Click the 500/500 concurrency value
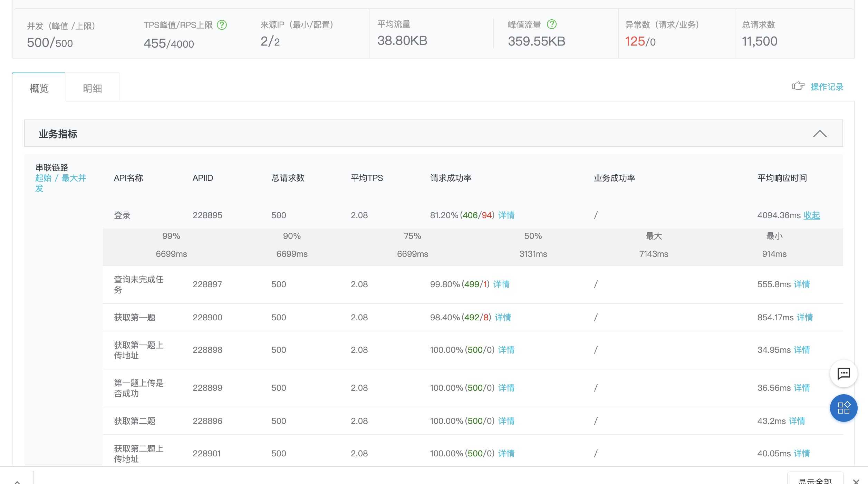The width and height of the screenshot is (868, 484). pos(50,43)
